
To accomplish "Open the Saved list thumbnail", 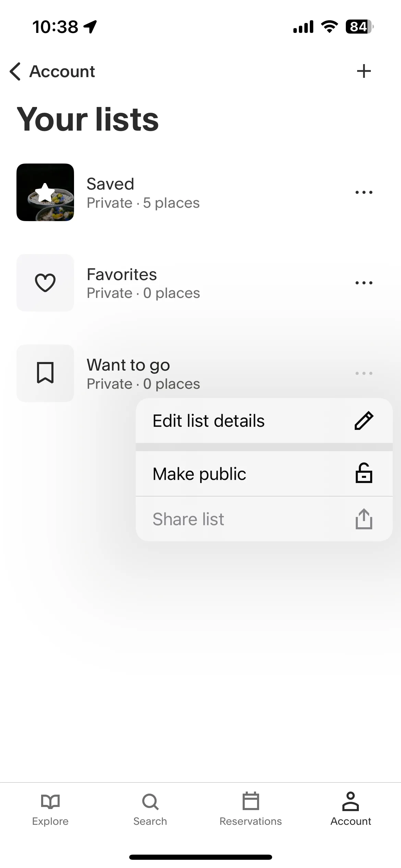I will (45, 192).
